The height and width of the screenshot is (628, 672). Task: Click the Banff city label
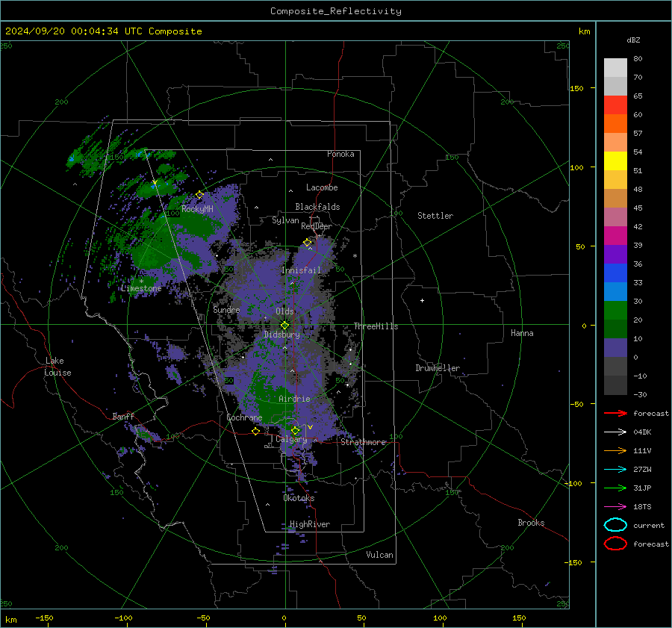123,416
